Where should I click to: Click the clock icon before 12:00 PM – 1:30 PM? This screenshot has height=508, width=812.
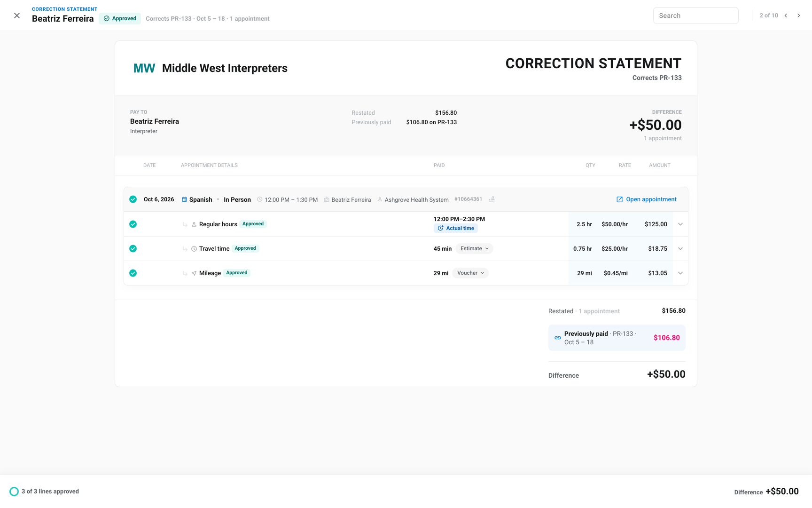pos(259,199)
